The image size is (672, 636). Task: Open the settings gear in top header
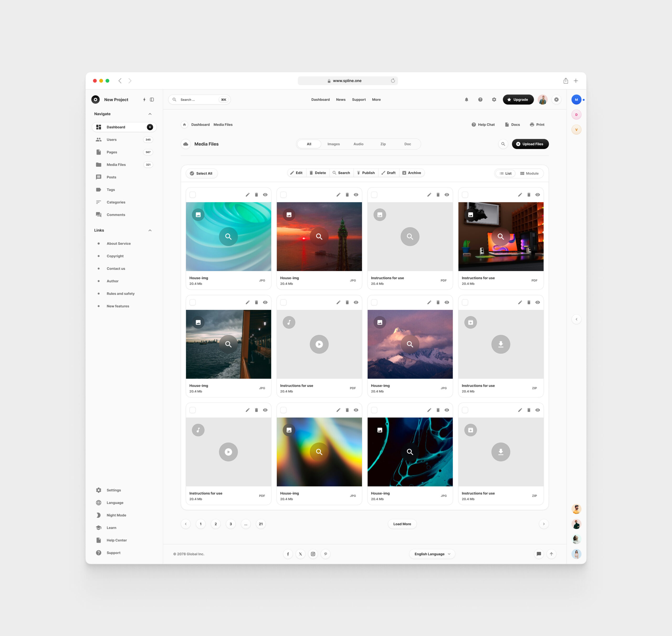494,100
